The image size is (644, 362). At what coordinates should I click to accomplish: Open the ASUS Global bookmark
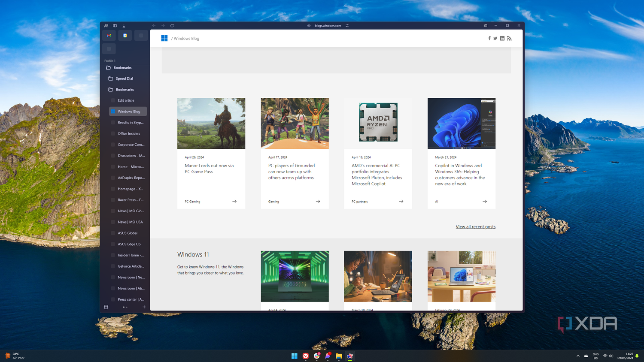pyautogui.click(x=128, y=233)
